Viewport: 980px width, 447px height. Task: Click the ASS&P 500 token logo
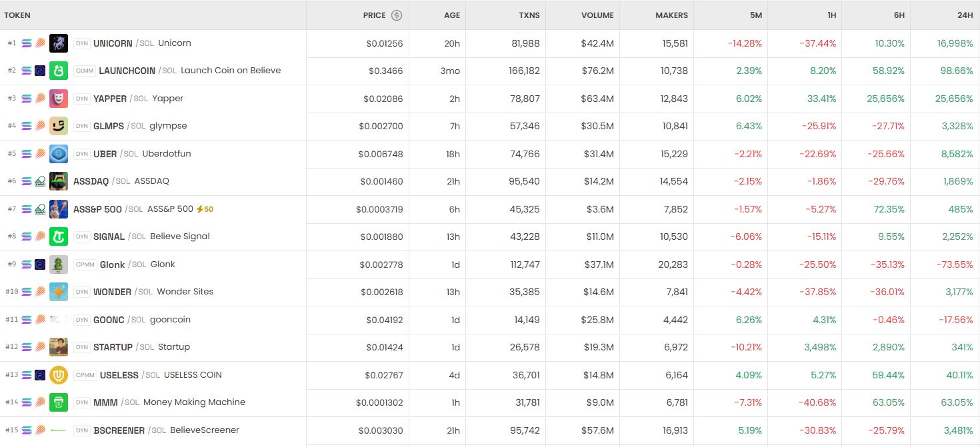tap(59, 209)
